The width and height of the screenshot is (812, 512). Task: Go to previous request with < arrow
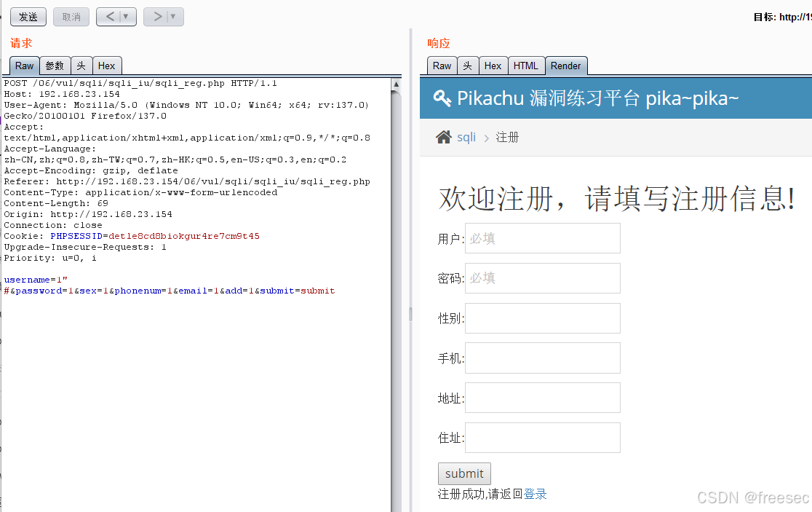[x=110, y=17]
